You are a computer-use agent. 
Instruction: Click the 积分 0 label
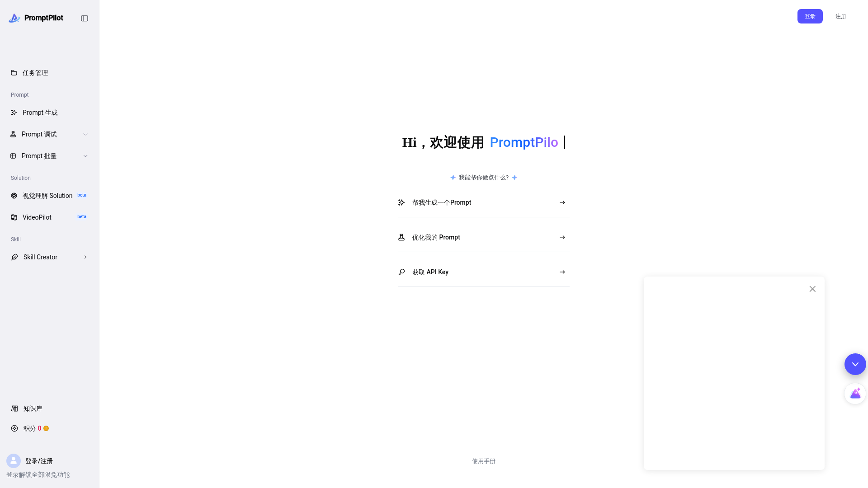(32, 428)
